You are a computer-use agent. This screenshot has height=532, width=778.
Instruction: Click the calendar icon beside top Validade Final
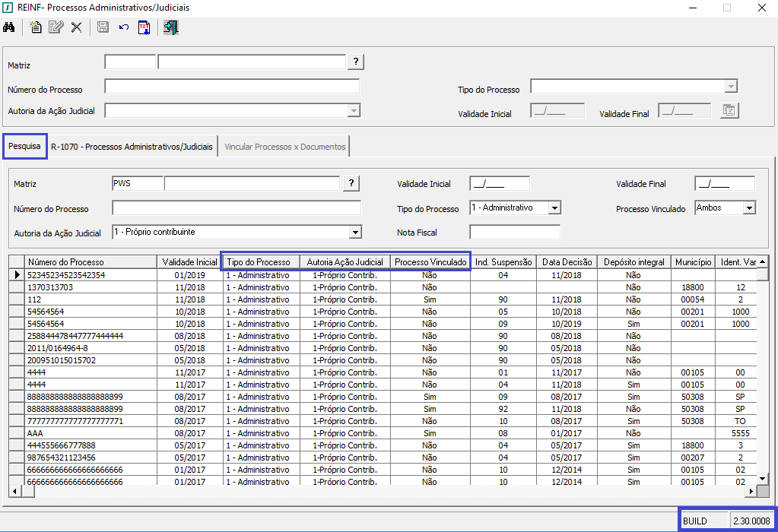click(729, 111)
